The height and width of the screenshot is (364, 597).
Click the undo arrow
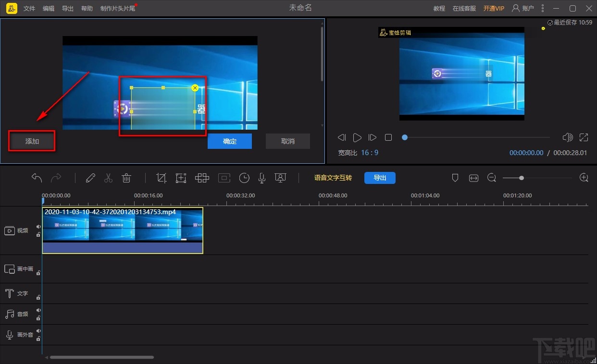(37, 178)
